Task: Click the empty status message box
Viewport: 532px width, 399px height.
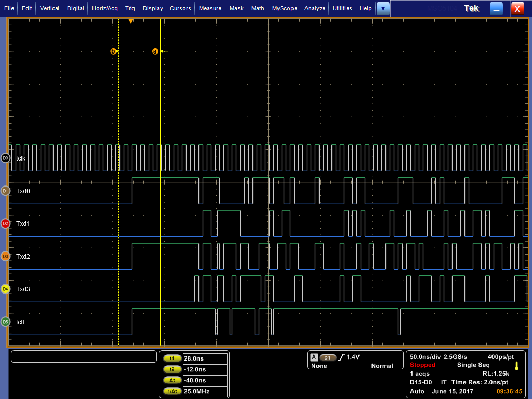Action: (84, 356)
